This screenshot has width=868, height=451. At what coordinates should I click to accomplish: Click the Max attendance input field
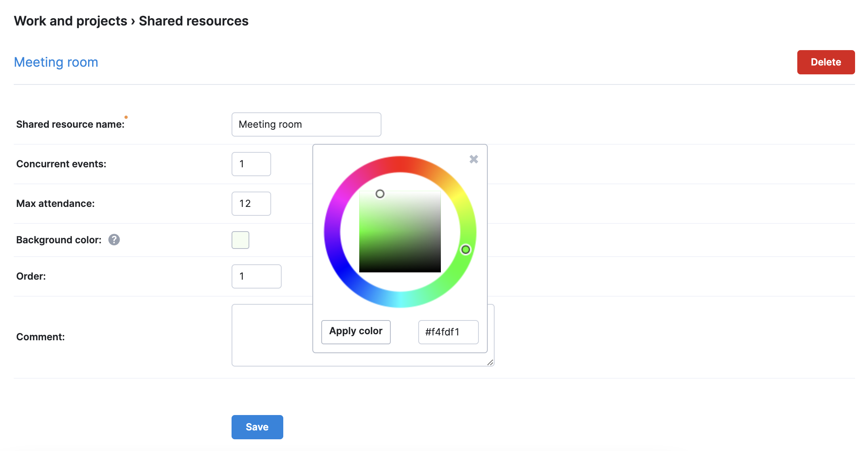251,204
